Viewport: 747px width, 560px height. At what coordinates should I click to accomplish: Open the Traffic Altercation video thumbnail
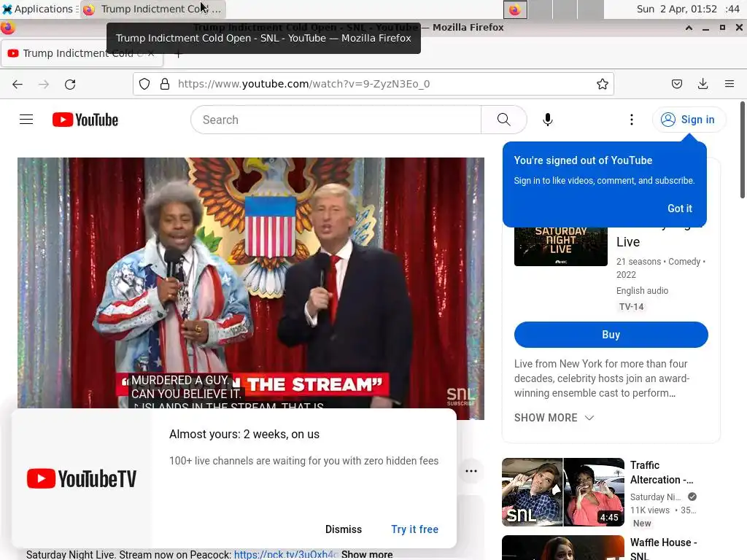pos(562,492)
